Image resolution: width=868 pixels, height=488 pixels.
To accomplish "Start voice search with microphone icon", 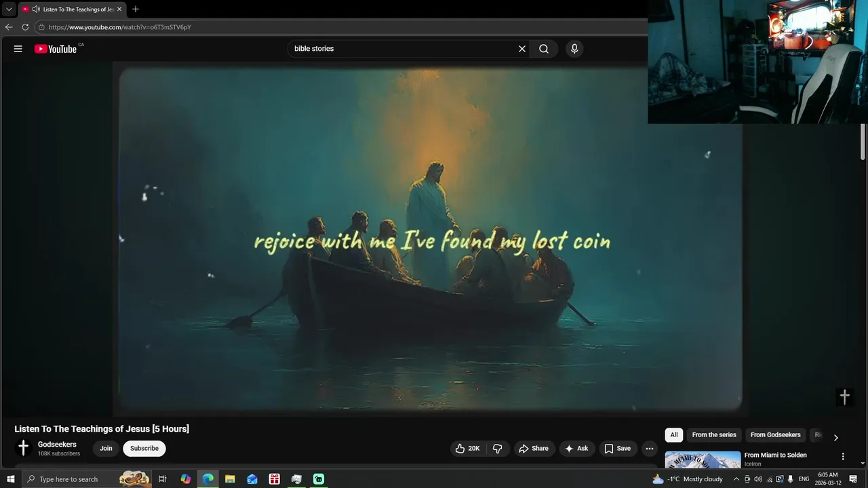I will click(x=574, y=49).
